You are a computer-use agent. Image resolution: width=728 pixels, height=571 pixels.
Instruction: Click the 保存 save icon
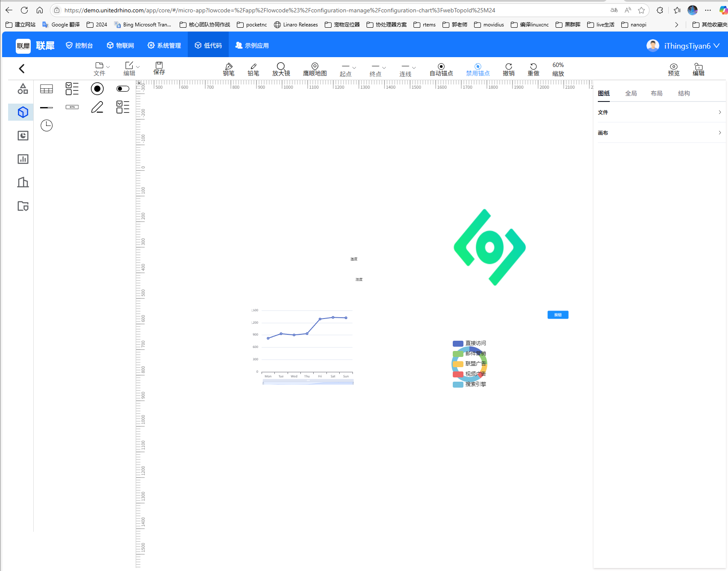[159, 68]
